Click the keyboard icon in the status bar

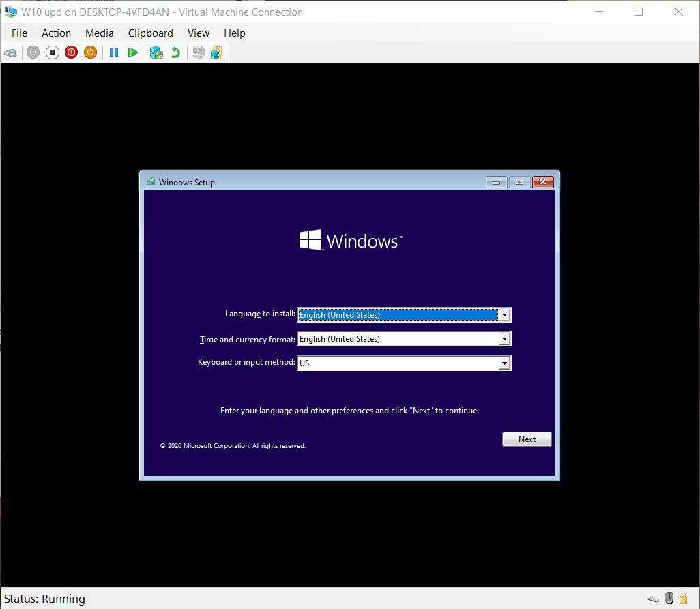653,599
